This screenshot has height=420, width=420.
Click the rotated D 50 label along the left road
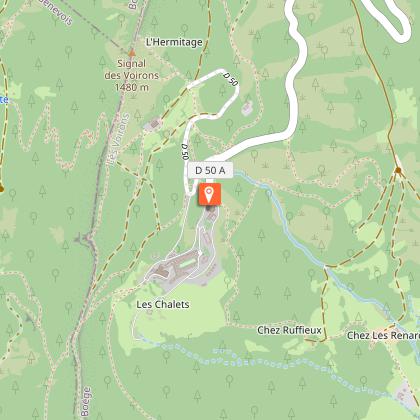pos(185,151)
